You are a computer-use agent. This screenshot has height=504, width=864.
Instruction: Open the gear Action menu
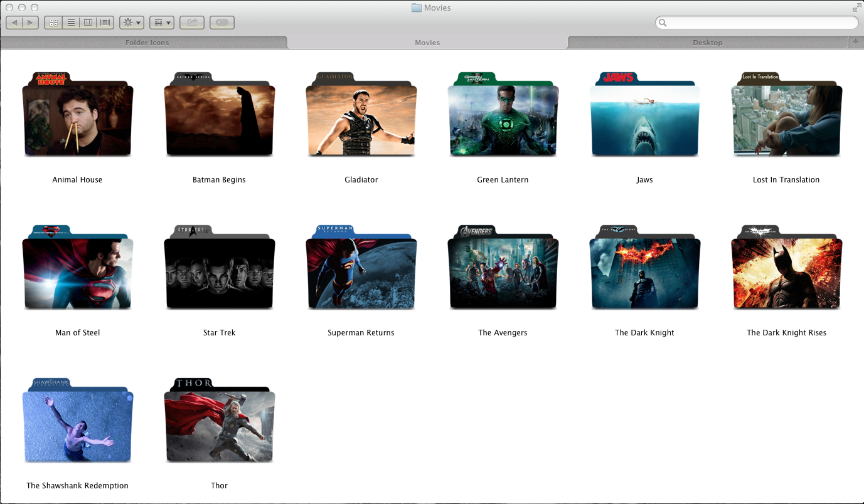pos(132,23)
